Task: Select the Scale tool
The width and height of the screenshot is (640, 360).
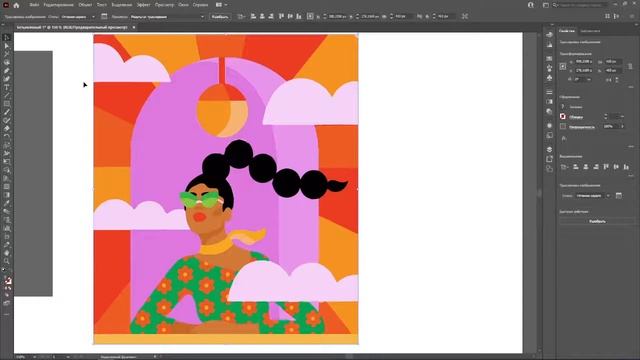Action: pyautogui.click(x=7, y=145)
